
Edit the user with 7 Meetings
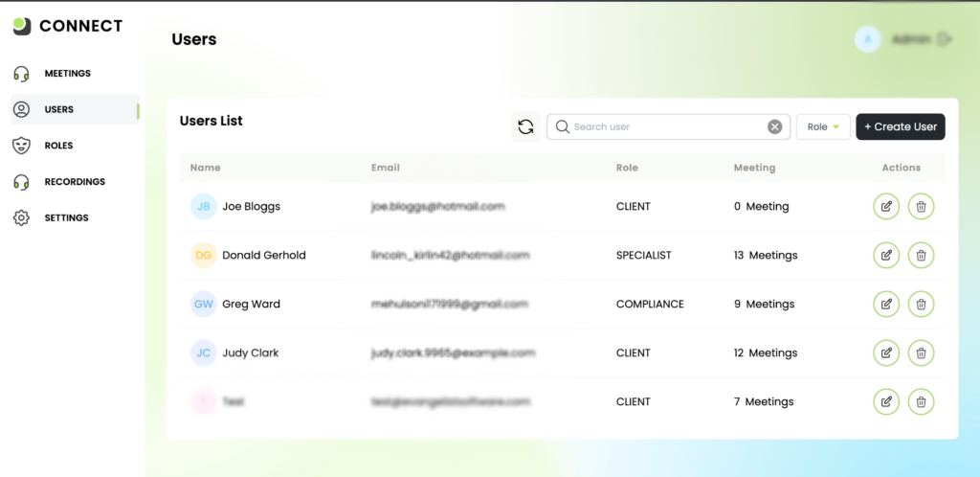pos(885,401)
